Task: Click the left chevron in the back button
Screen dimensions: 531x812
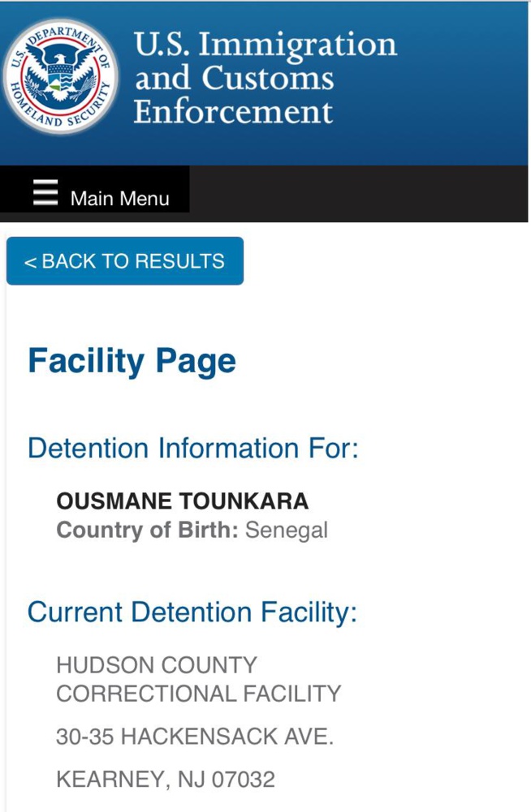Action: 30,263
